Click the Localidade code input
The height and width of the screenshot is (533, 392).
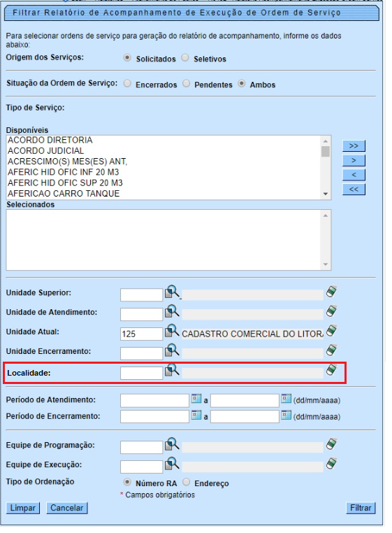click(x=141, y=373)
